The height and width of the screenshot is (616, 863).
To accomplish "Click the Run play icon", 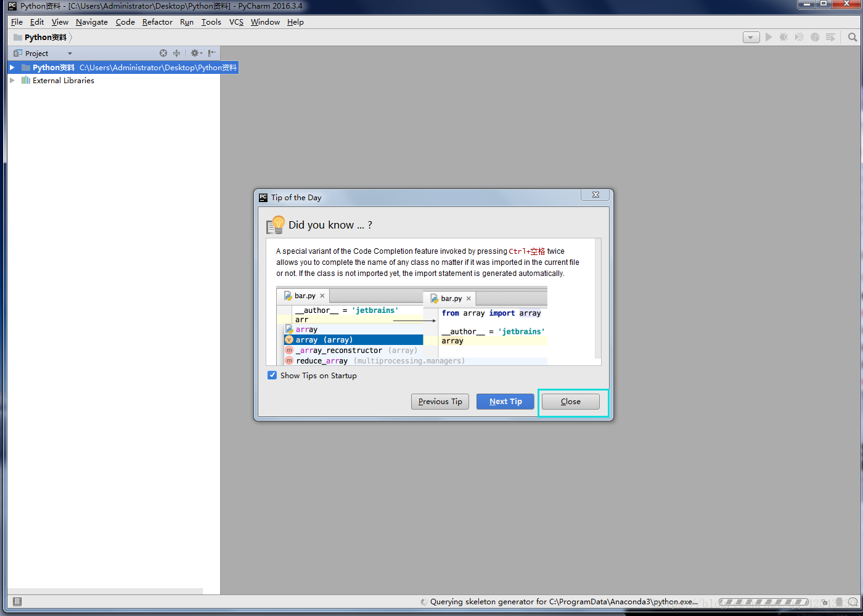I will 769,37.
